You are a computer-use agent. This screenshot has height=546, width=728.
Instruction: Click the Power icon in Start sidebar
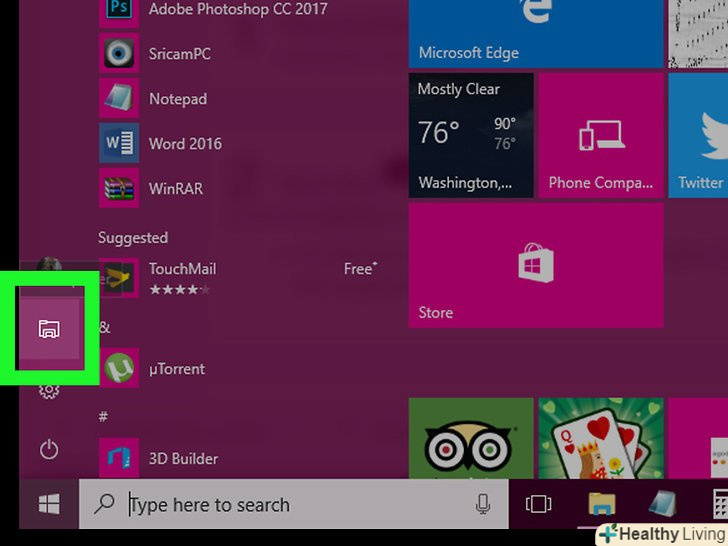click(49, 449)
